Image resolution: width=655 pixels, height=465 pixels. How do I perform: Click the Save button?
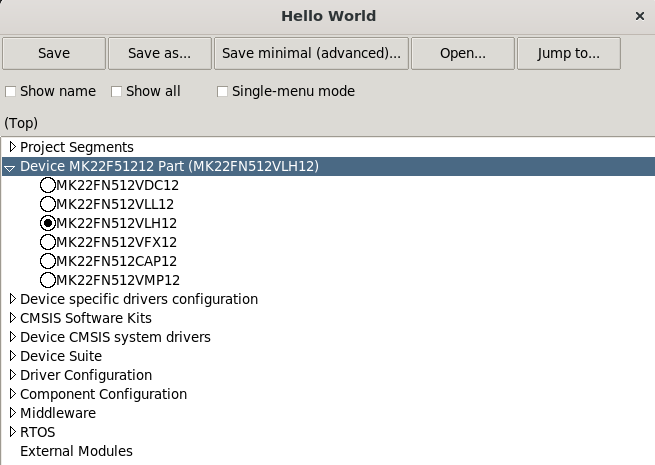pos(54,53)
